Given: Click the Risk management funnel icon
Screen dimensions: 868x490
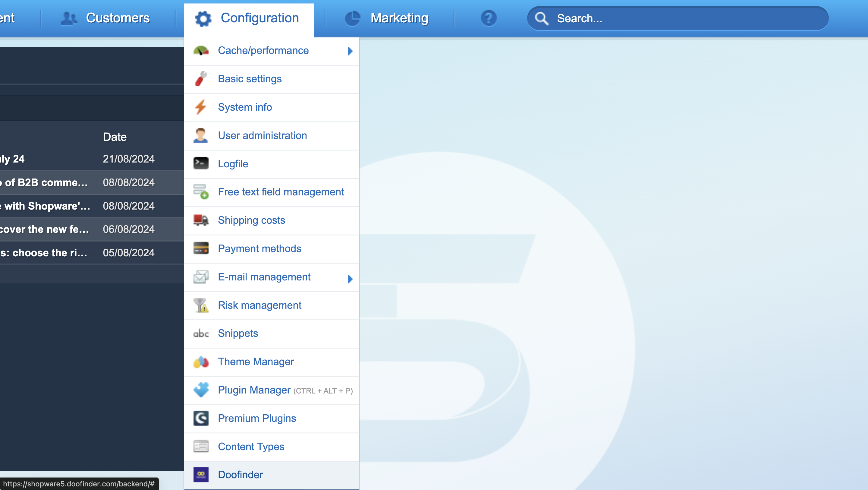Looking at the screenshot, I should click(201, 305).
